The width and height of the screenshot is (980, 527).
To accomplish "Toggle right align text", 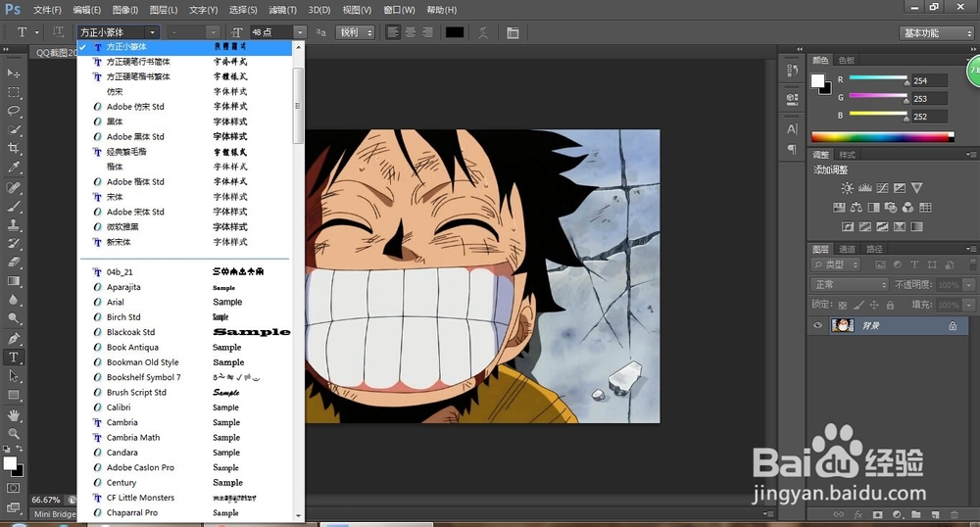I will pos(427,32).
